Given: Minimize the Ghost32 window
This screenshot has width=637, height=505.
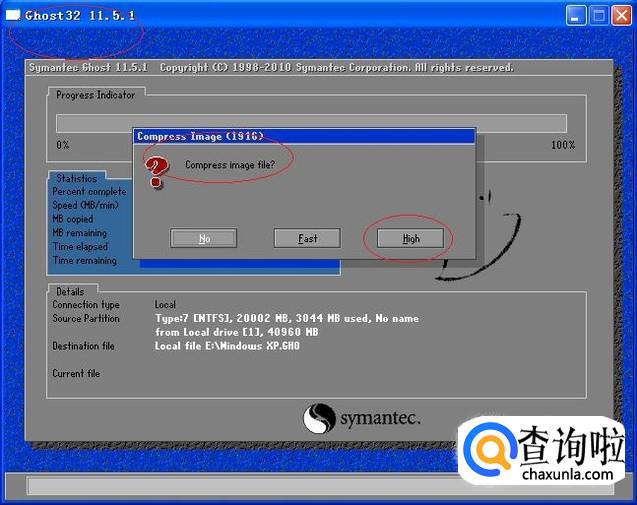Looking at the screenshot, I should pyautogui.click(x=576, y=16).
